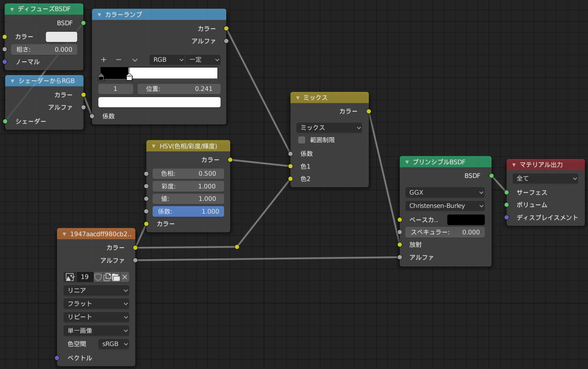Click the ノーマル input socket
Image resolution: width=588 pixels, height=369 pixels.
pyautogui.click(x=5, y=62)
